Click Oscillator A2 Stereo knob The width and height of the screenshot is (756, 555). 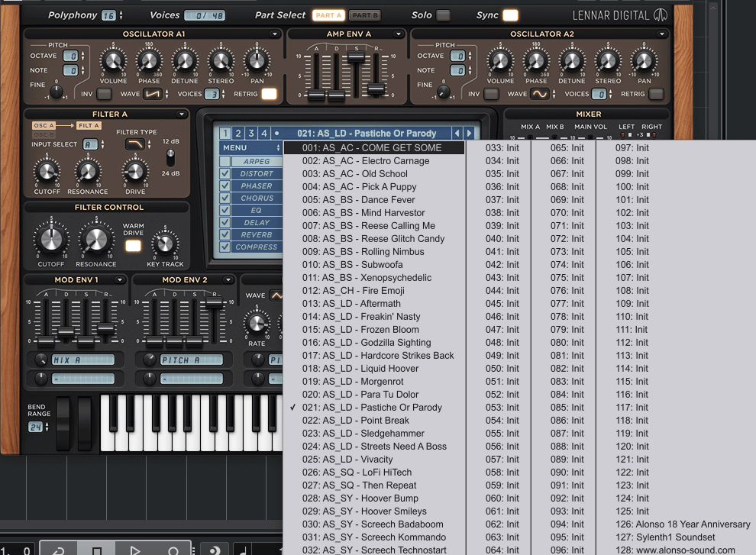(x=608, y=61)
